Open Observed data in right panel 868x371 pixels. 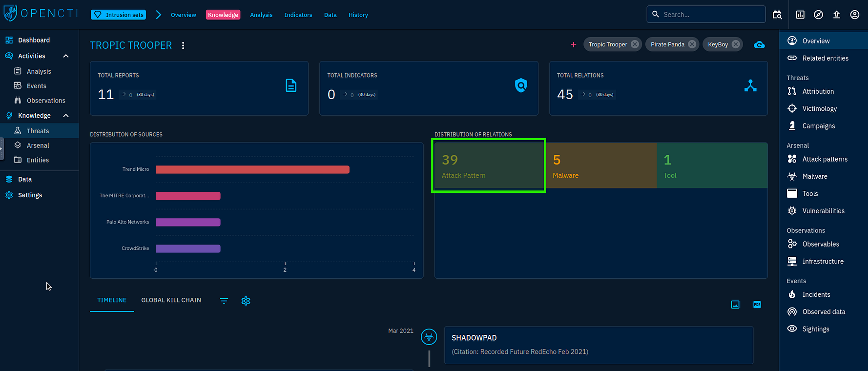[x=824, y=311]
